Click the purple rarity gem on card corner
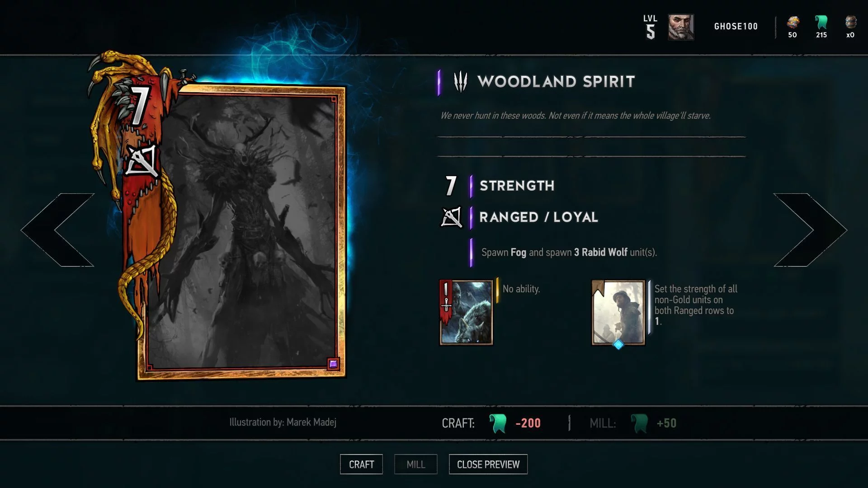 pyautogui.click(x=333, y=364)
